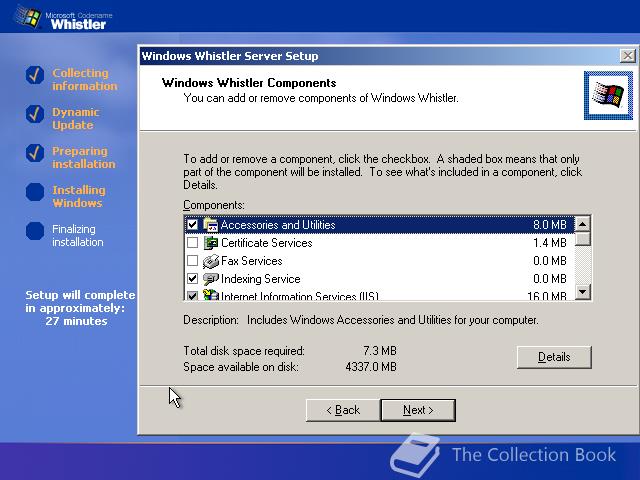Click the Windows flag icon in dialog header
This screenshot has height=480, width=640.
[608, 96]
